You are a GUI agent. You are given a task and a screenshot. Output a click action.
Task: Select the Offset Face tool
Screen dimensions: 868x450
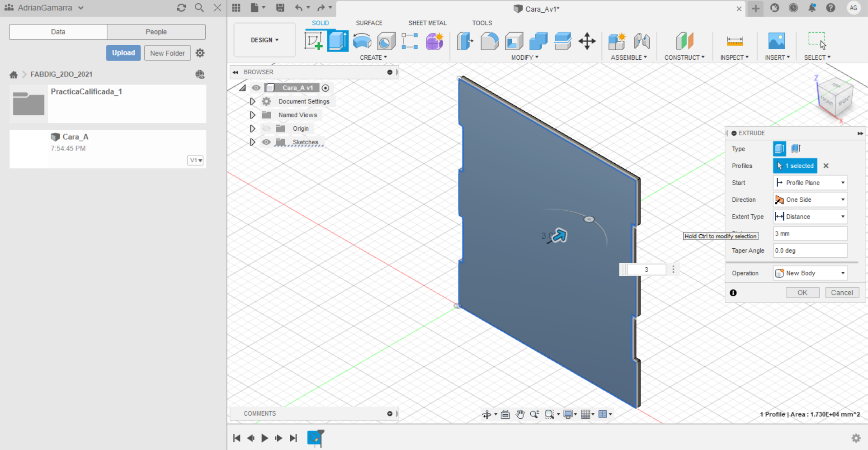(x=563, y=41)
